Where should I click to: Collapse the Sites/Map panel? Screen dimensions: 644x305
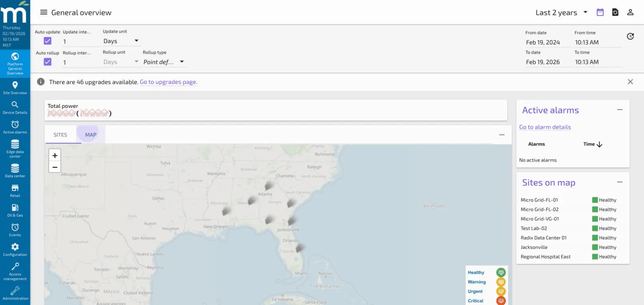point(502,135)
